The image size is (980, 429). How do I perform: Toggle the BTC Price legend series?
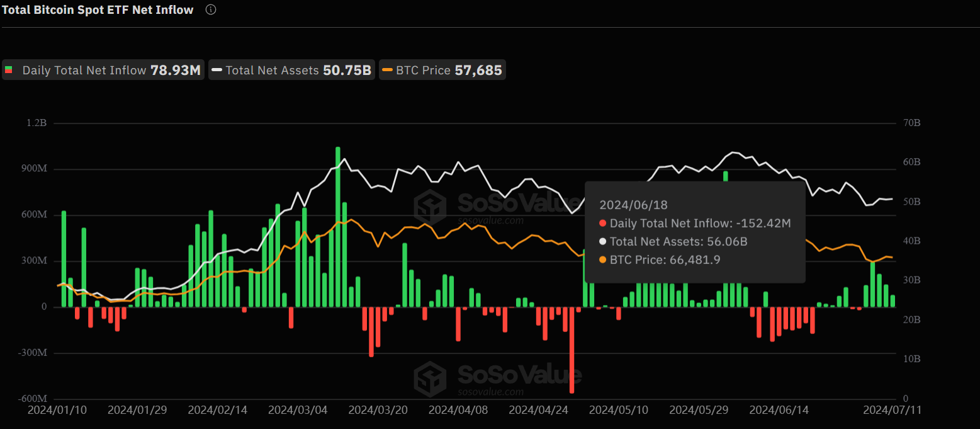pyautogui.click(x=442, y=70)
